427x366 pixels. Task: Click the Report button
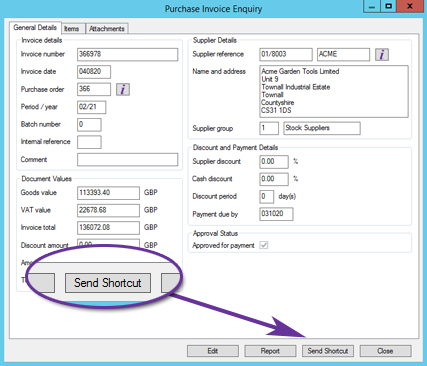pyautogui.click(x=270, y=351)
